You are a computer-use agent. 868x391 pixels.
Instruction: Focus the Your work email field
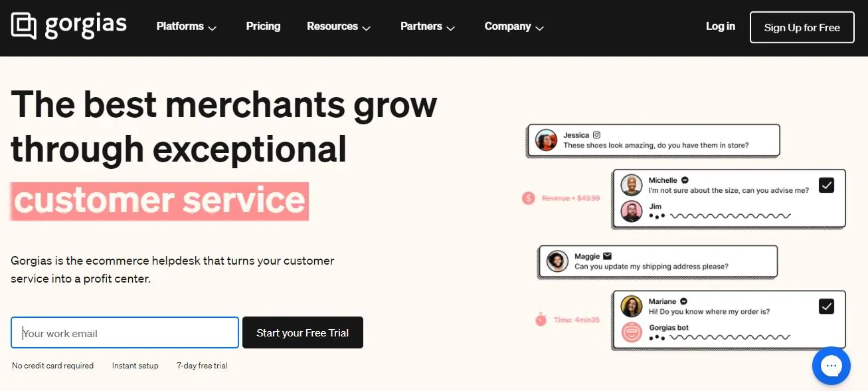[x=125, y=332]
